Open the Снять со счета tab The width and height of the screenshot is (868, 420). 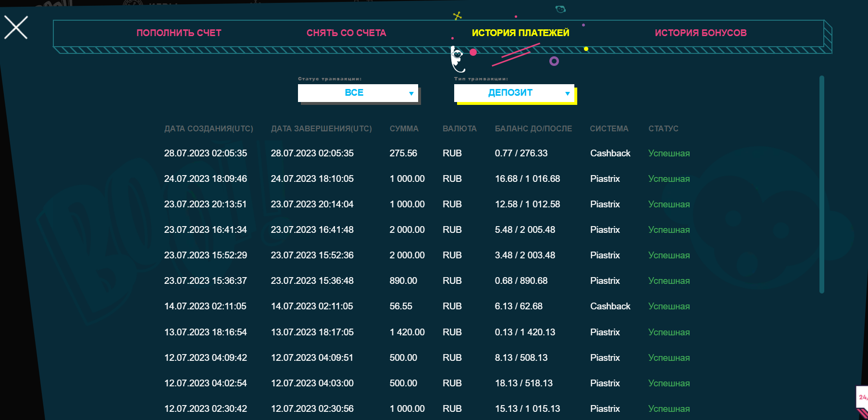pos(346,33)
